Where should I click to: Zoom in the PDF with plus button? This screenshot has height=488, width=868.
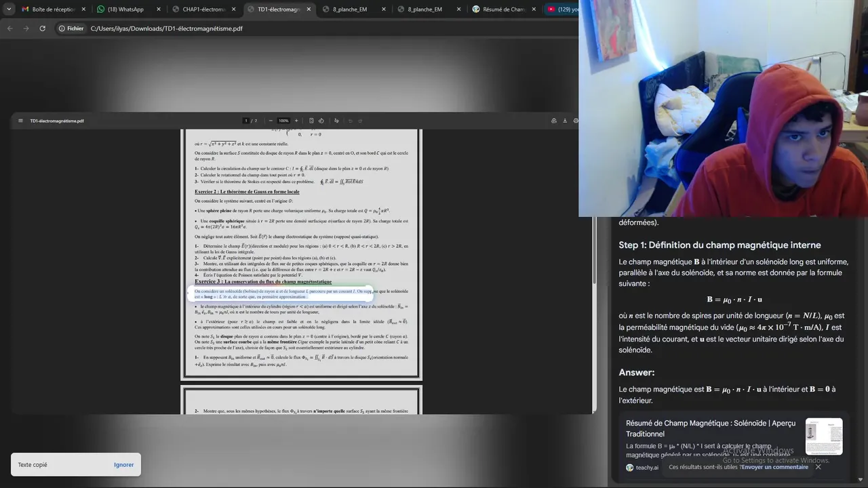[296, 121]
